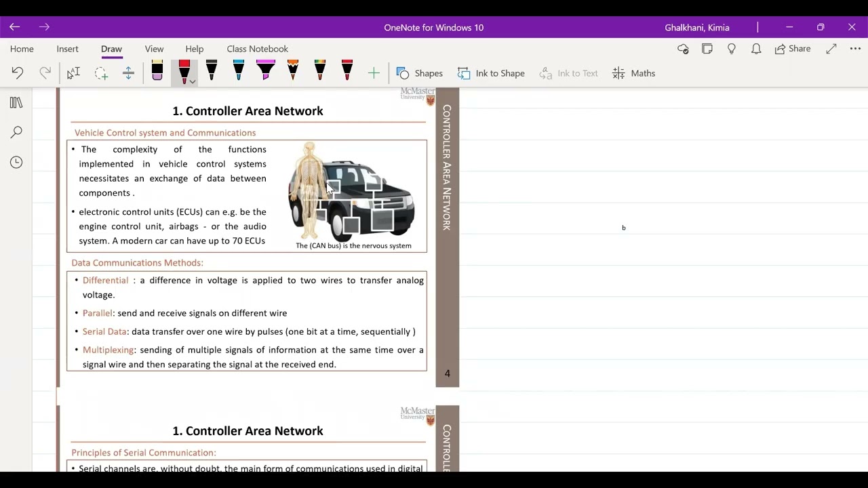Select the blue pen
This screenshot has height=488, width=868.
[x=239, y=70]
